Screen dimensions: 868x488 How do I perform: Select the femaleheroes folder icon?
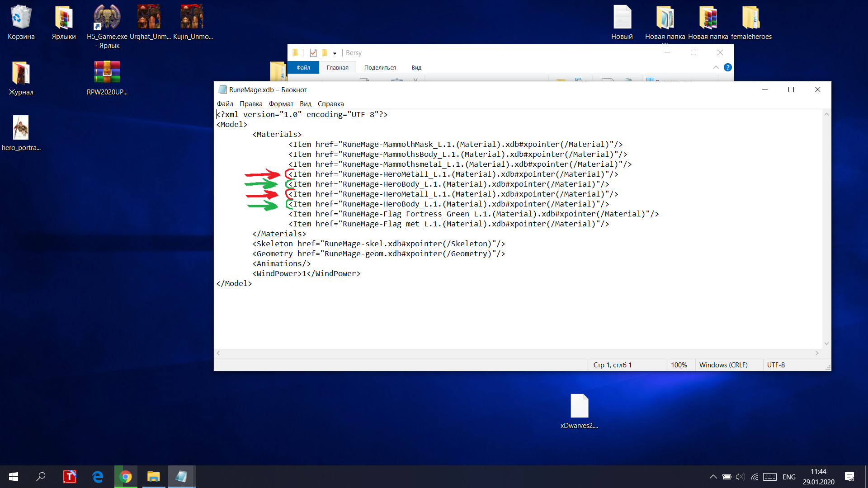tap(751, 23)
